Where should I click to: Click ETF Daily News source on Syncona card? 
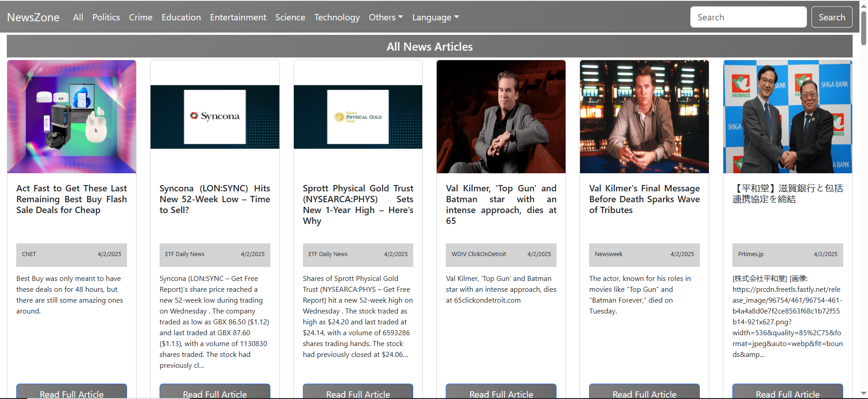[184, 254]
